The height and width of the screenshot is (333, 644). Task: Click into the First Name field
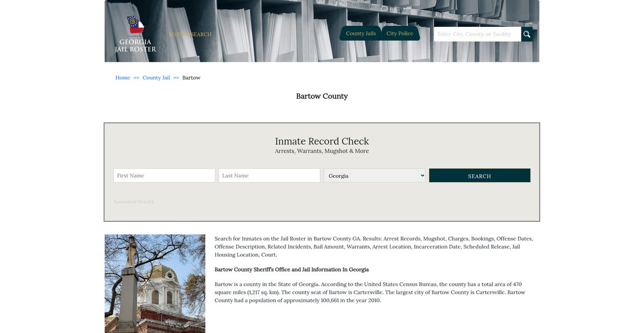click(x=164, y=176)
